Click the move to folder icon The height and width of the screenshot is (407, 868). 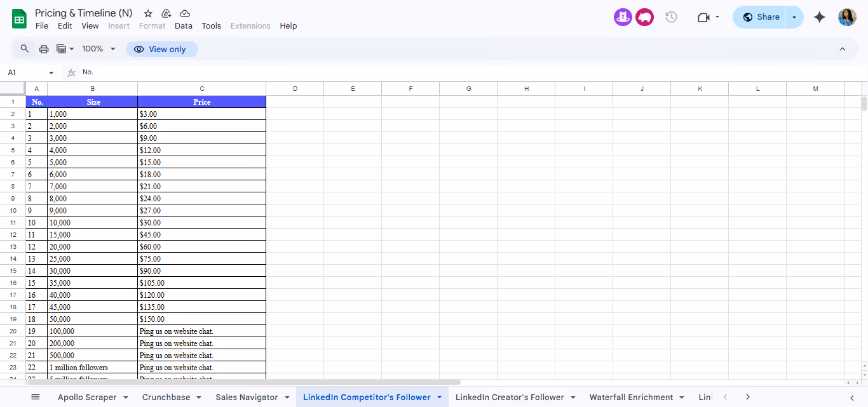tap(166, 13)
